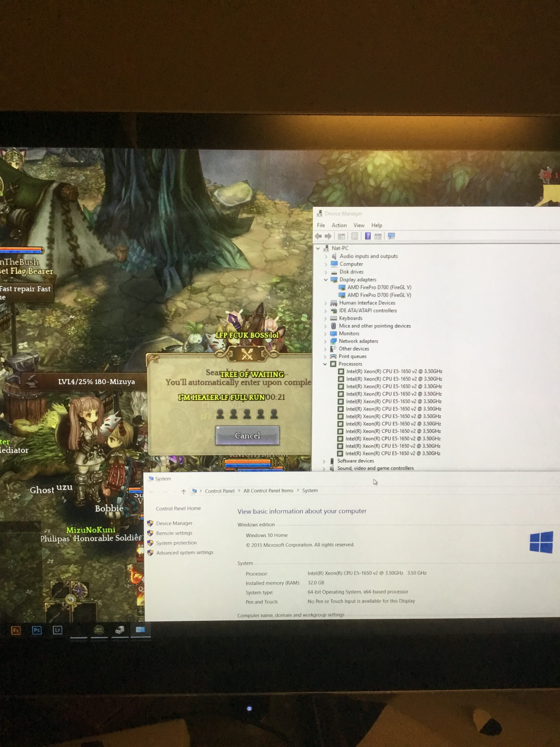Collapse the Display adapters node

point(326,280)
